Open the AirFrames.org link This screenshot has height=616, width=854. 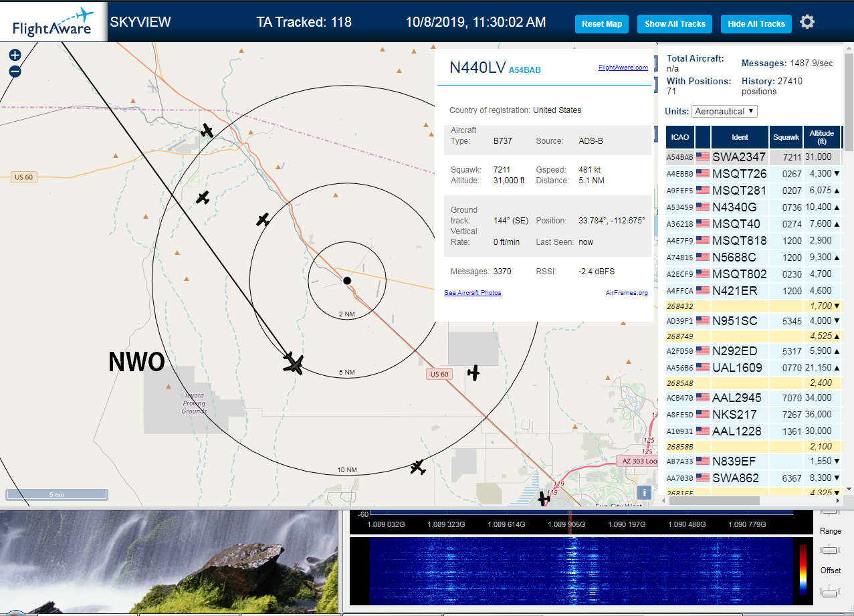(627, 293)
